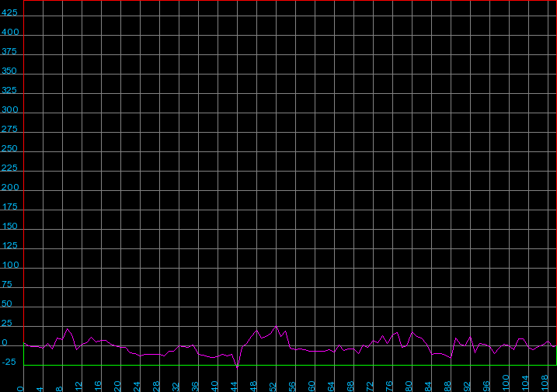Click the 52 horizontal axis label
This screenshot has width=557, height=392.
click(x=273, y=387)
